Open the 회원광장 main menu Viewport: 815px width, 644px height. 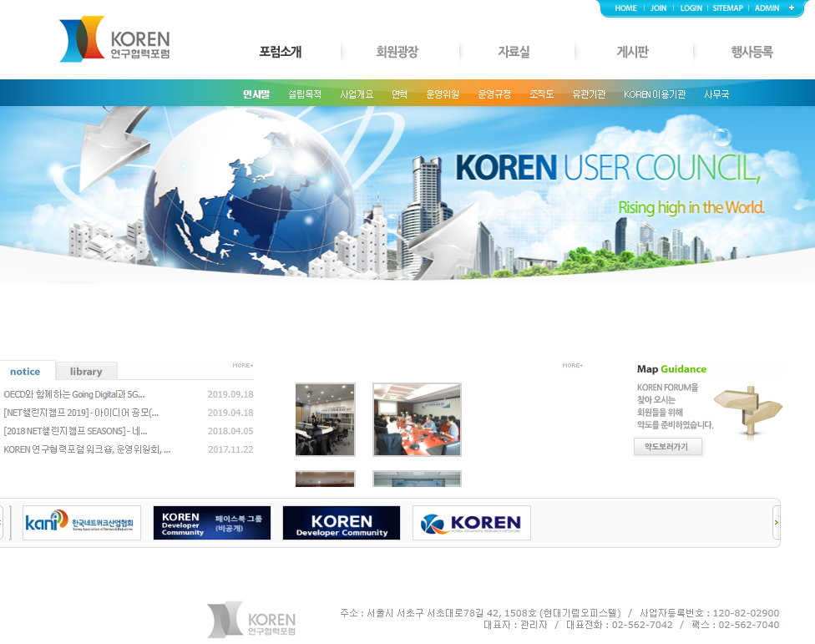(x=397, y=52)
